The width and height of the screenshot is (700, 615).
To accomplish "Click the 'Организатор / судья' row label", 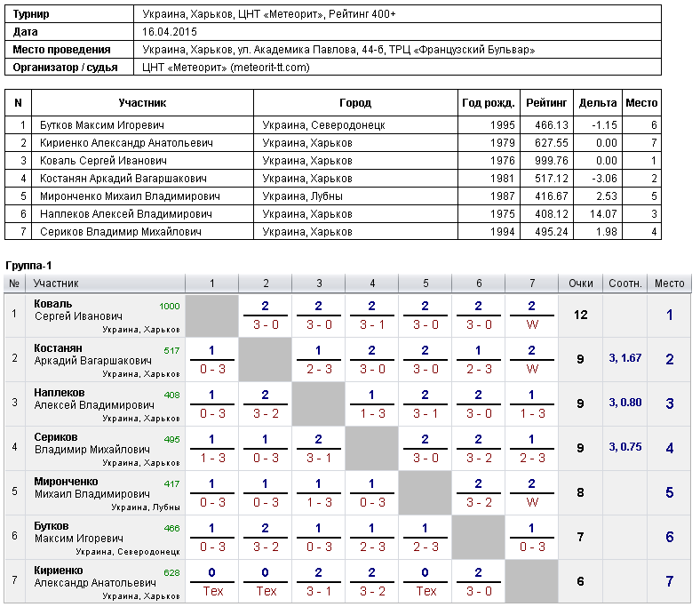I will 65,68.
